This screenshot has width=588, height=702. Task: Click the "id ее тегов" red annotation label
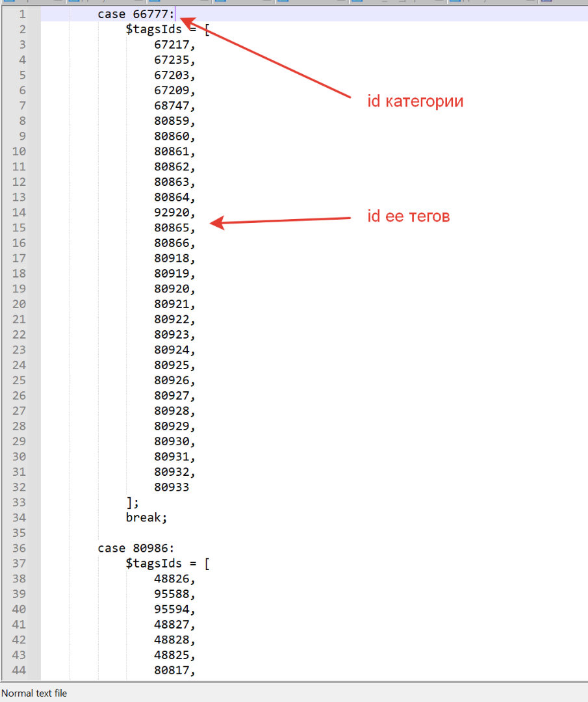409,217
